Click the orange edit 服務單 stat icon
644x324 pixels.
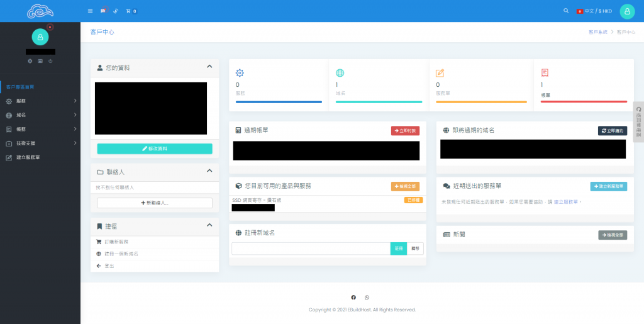pyautogui.click(x=440, y=73)
